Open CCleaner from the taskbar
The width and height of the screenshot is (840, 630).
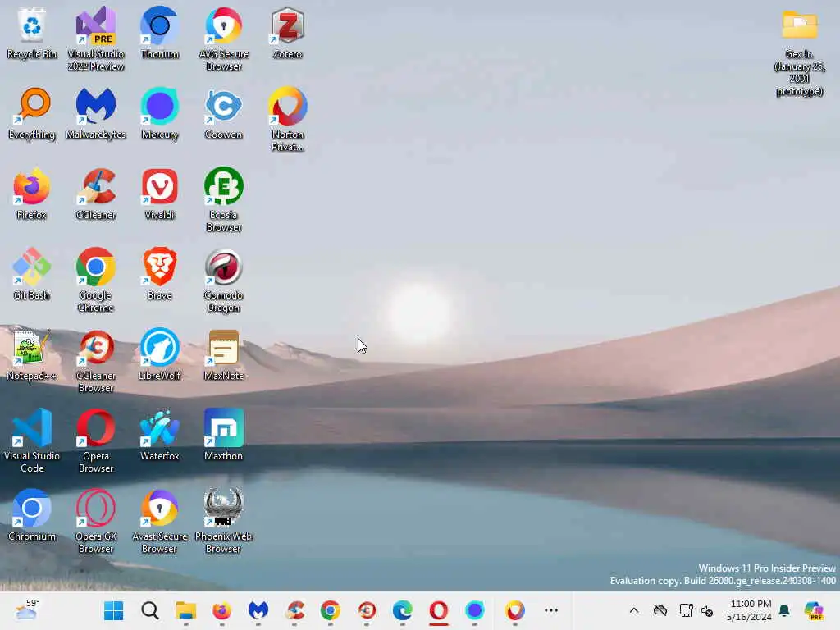294,610
